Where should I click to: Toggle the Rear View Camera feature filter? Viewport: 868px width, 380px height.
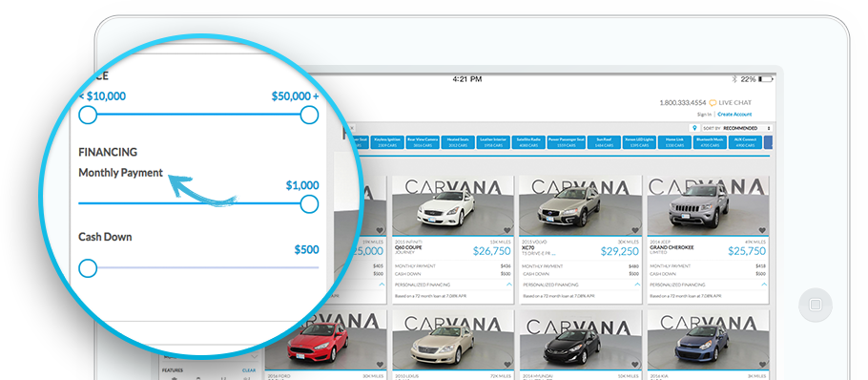pyautogui.click(x=423, y=142)
